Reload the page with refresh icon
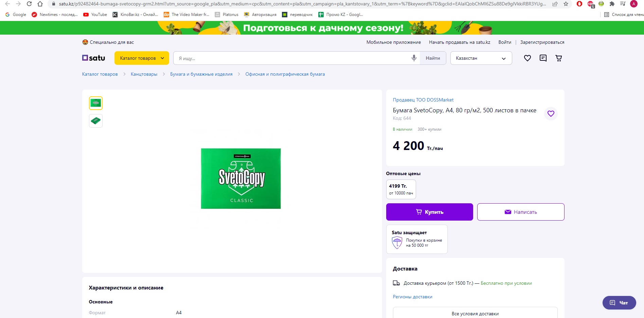Image resolution: width=644 pixels, height=318 pixels. point(29,4)
